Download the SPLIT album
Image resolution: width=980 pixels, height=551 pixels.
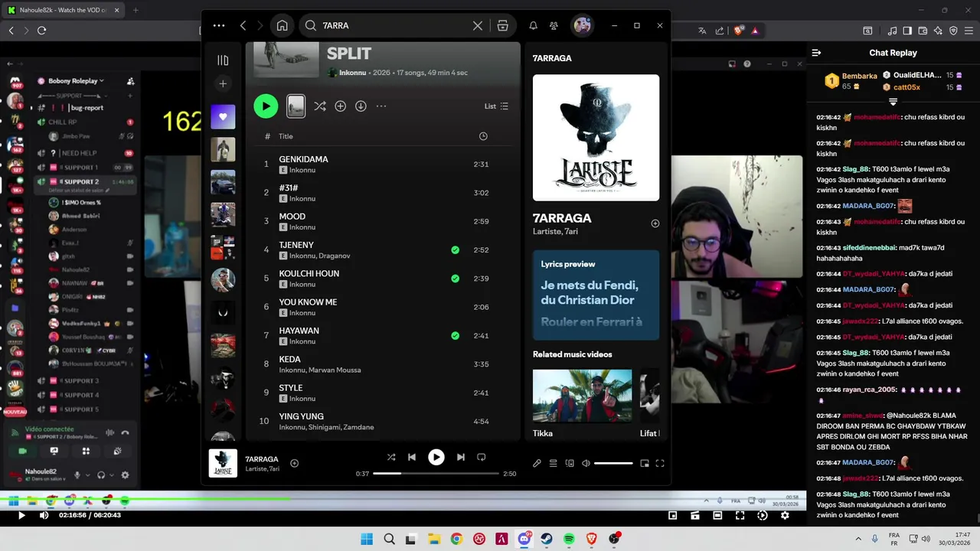pyautogui.click(x=361, y=106)
